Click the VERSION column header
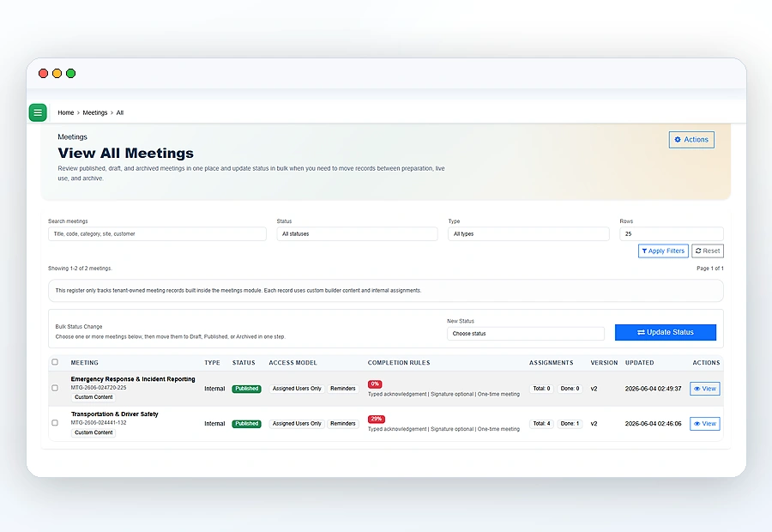 604,363
